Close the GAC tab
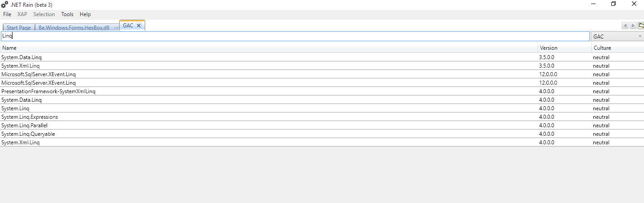This screenshot has width=644, height=203. (x=138, y=26)
